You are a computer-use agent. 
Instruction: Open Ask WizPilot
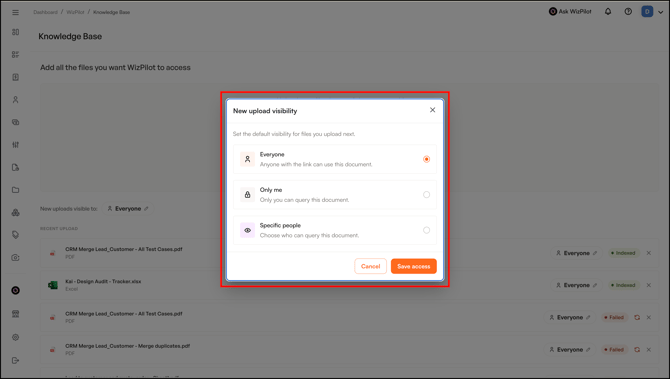[x=570, y=12]
